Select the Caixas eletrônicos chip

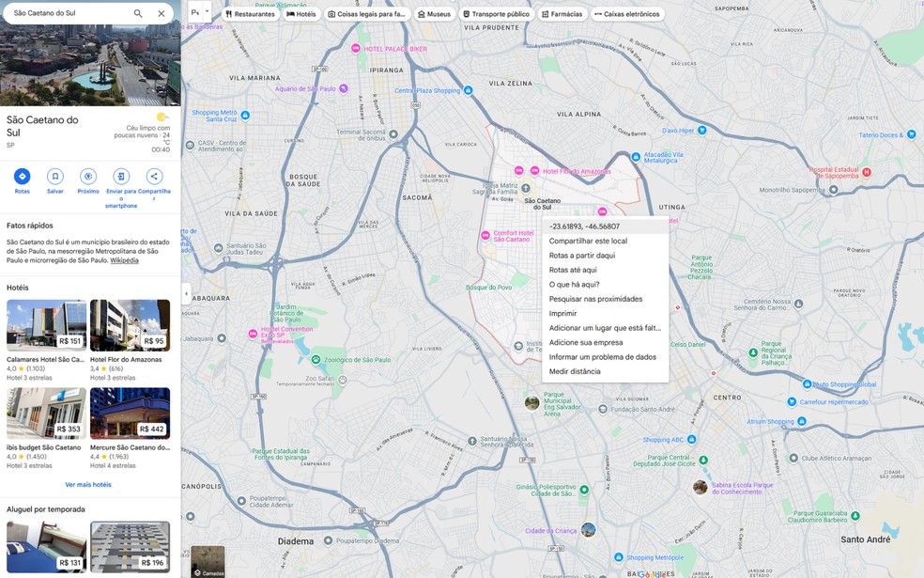(627, 14)
